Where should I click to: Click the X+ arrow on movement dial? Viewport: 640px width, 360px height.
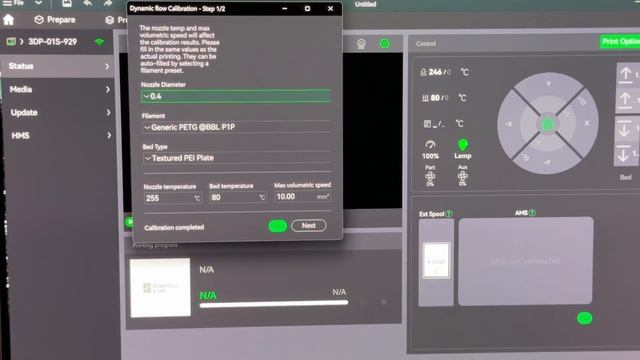click(587, 123)
